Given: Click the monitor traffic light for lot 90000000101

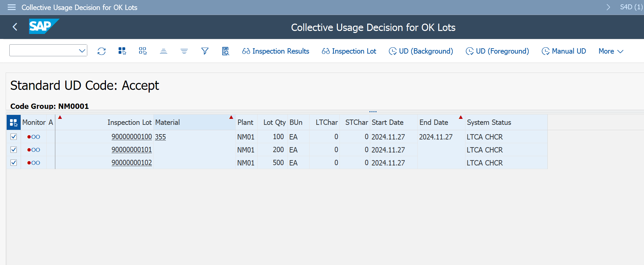Looking at the screenshot, I should coord(34,150).
